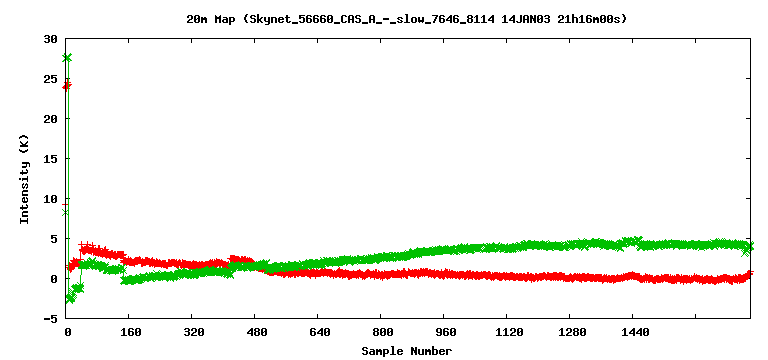Click the x-axis tick label 1280
Image resolution: width=768 pixels, height=360 pixels.
[x=573, y=333]
